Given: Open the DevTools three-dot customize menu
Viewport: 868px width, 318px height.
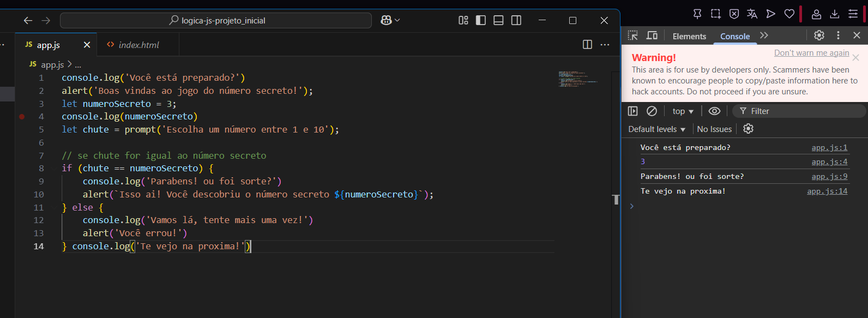Looking at the screenshot, I should click(x=839, y=35).
